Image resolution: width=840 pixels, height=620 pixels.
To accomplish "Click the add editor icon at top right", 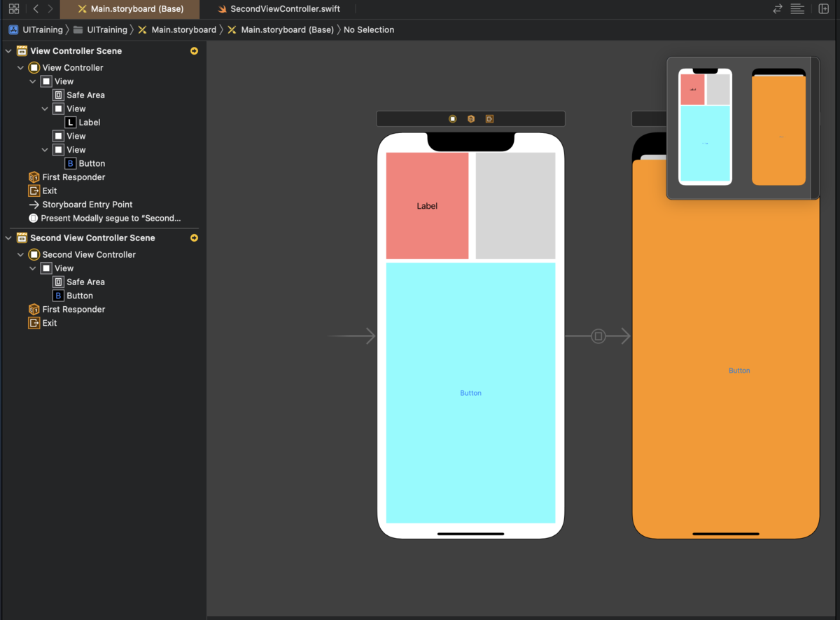I will coord(823,9).
